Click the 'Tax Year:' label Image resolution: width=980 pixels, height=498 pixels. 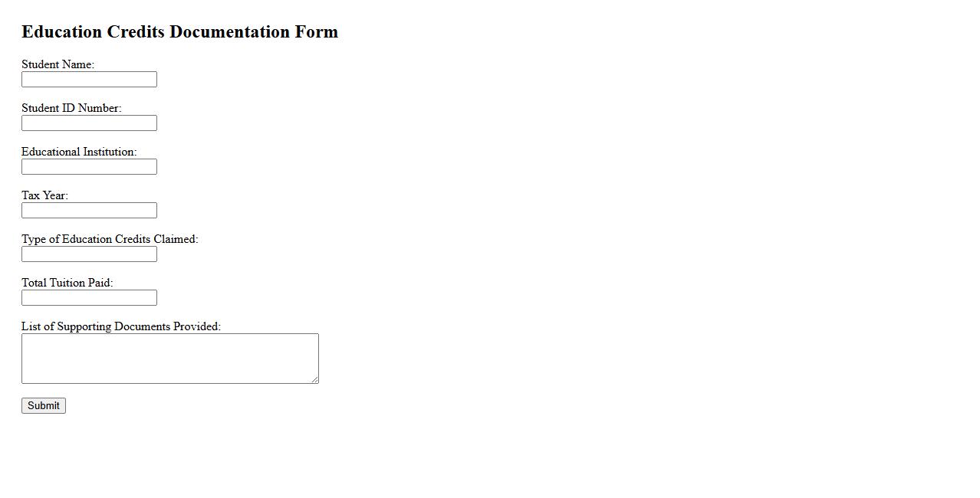(x=44, y=195)
